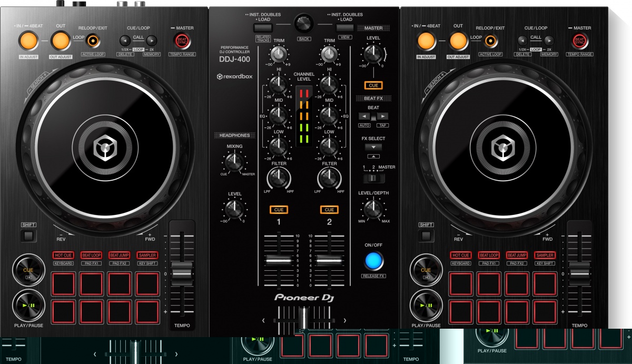Click channel 1 volume fader handle
The height and width of the screenshot is (364, 632).
[x=278, y=260]
